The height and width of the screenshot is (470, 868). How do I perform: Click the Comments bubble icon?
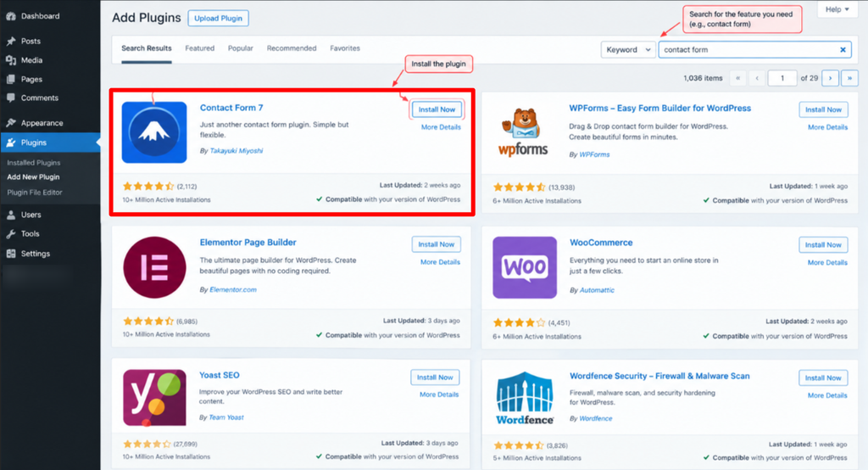coord(11,98)
